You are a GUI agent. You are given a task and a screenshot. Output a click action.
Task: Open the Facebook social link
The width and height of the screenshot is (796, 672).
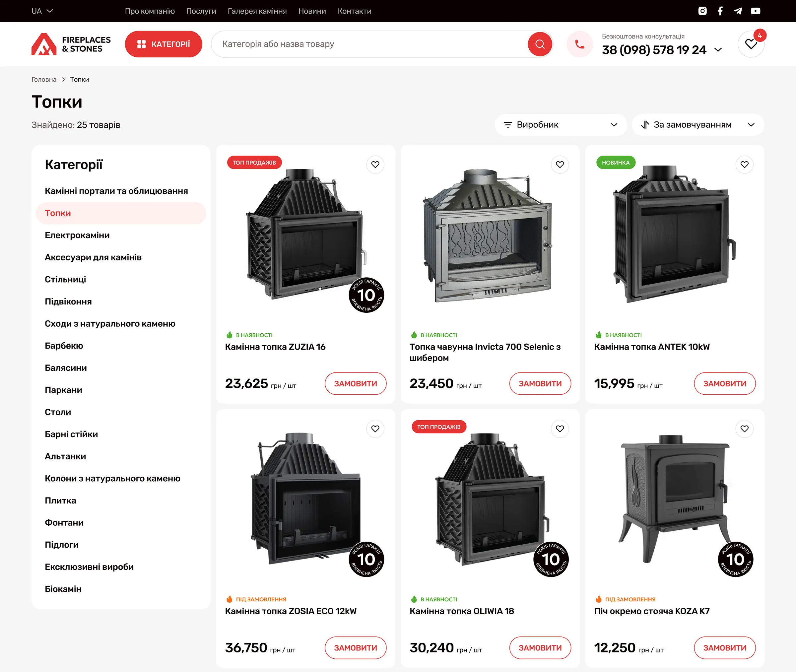coord(720,11)
